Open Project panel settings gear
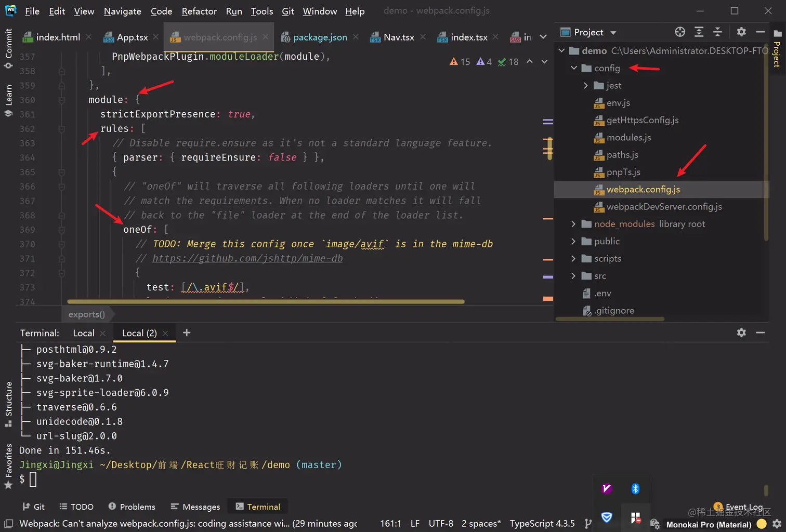This screenshot has height=532, width=786. tap(741, 32)
